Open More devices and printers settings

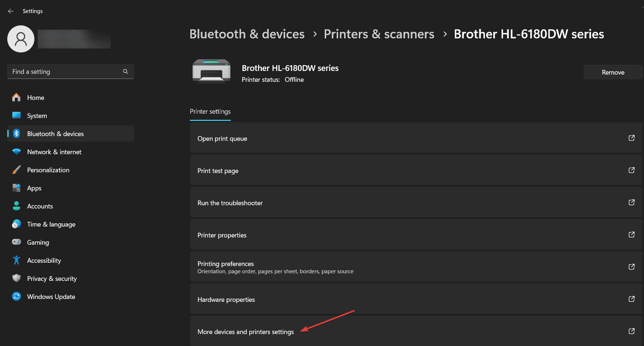[416, 331]
